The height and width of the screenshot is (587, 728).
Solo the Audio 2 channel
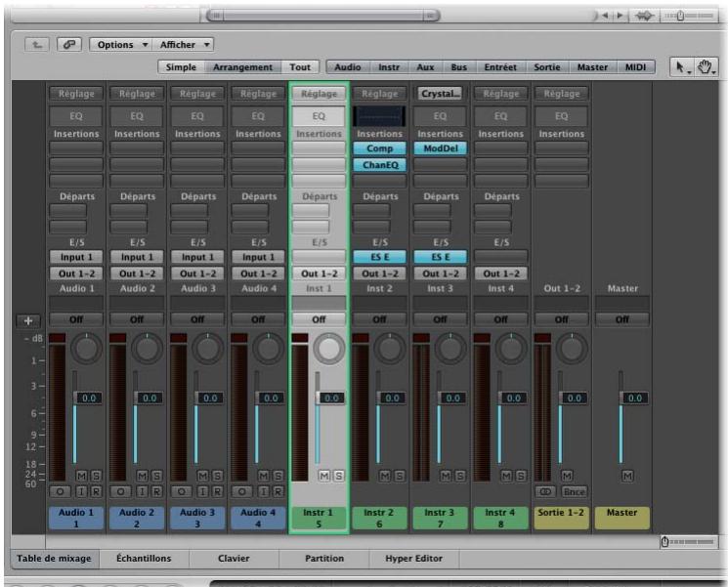click(156, 476)
